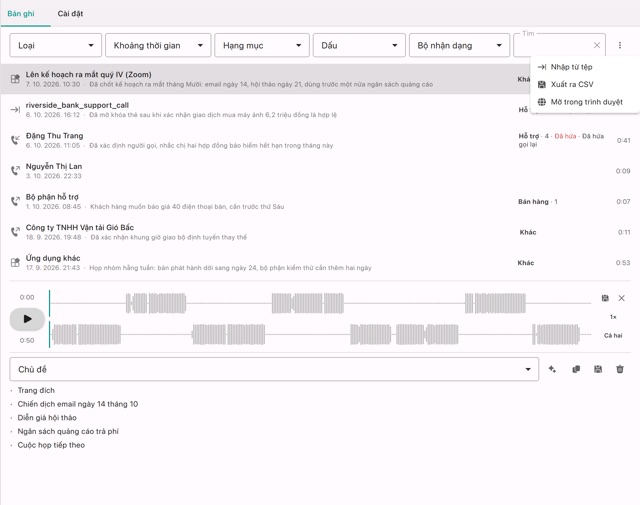Click the import arrow icon beside Nhập từ tệp
640x505 pixels.
click(542, 67)
